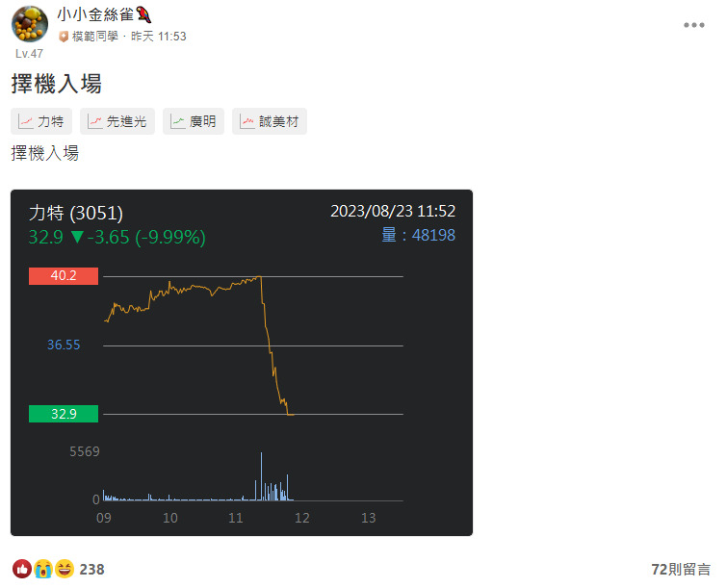Click the green 32.9 lower limit label

(x=64, y=414)
